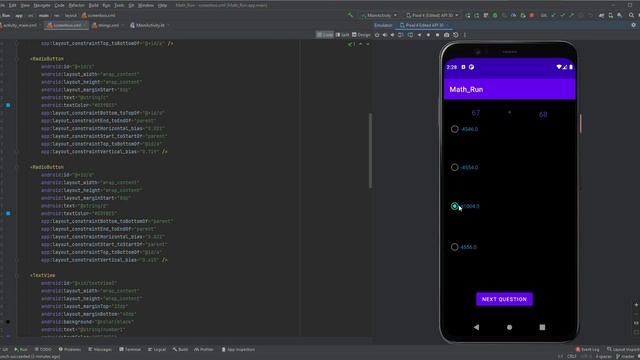
Task: Switch editor to Design view
Action: click(361, 35)
